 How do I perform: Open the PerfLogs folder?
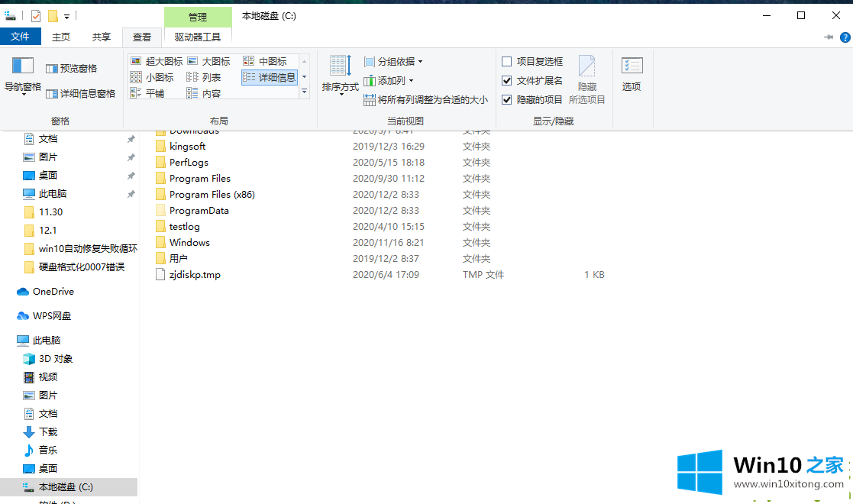(x=189, y=162)
